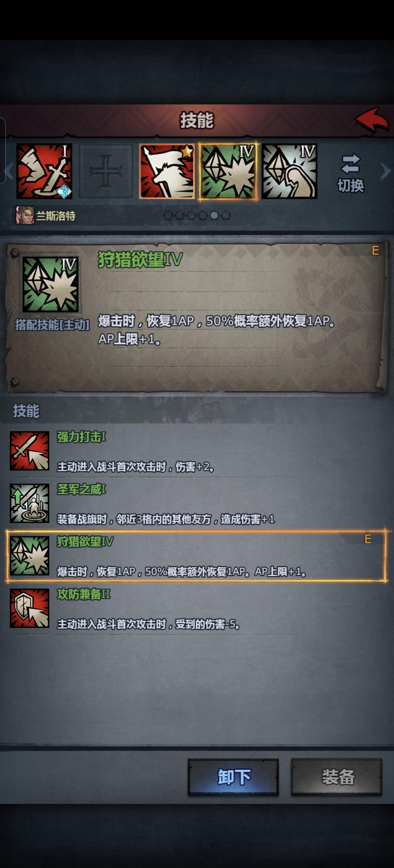
Task: Select the last page indicator dot
Action: (226, 215)
